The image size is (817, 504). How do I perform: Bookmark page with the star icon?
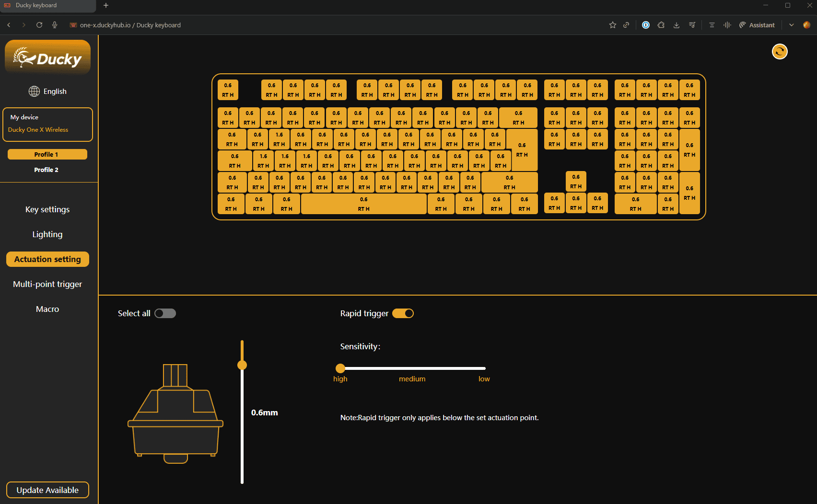[612, 25]
